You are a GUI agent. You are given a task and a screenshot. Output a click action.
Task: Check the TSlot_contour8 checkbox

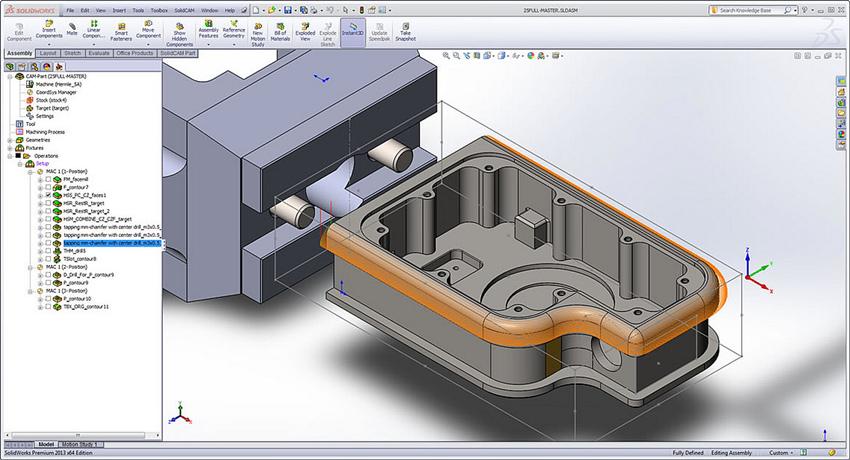48,260
